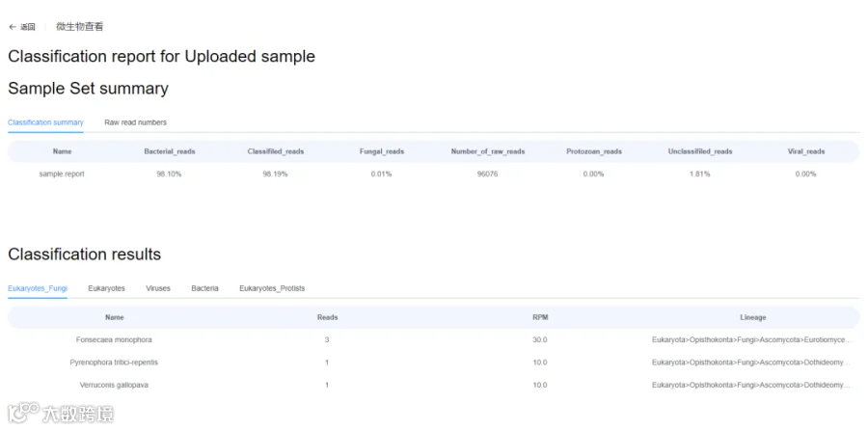Click the Bacterial_reads column header
868x430 pixels.
pos(170,151)
